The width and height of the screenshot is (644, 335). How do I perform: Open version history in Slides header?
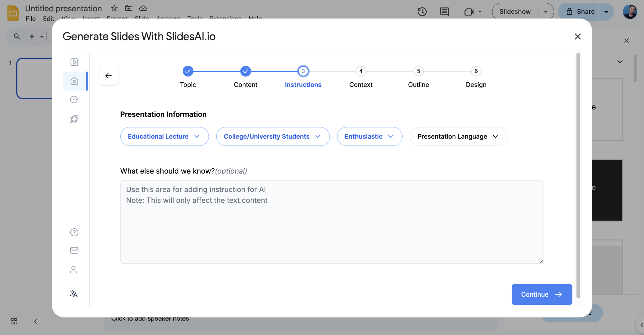[422, 12]
